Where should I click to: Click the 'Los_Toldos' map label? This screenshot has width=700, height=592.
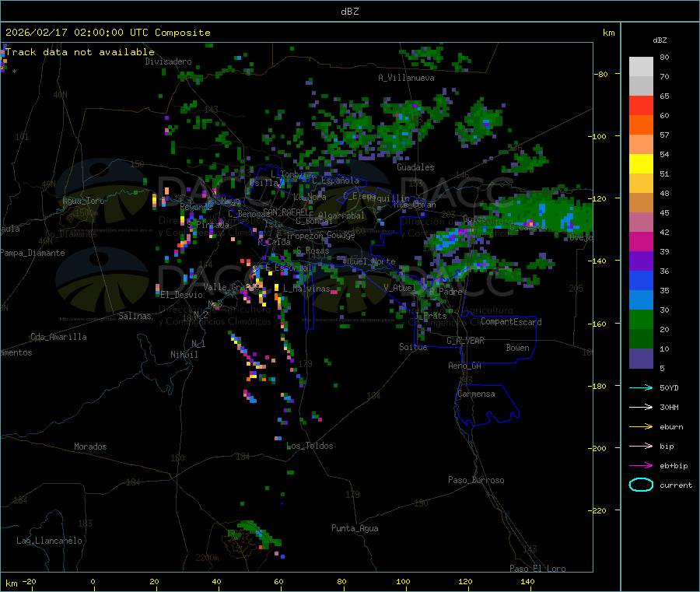tap(310, 446)
